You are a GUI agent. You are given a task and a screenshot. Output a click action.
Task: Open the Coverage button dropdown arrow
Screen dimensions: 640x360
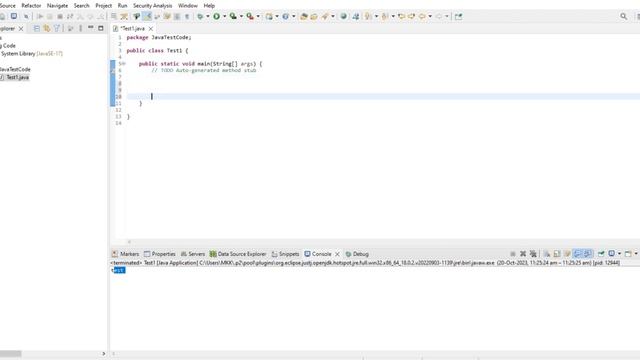(x=241, y=16)
